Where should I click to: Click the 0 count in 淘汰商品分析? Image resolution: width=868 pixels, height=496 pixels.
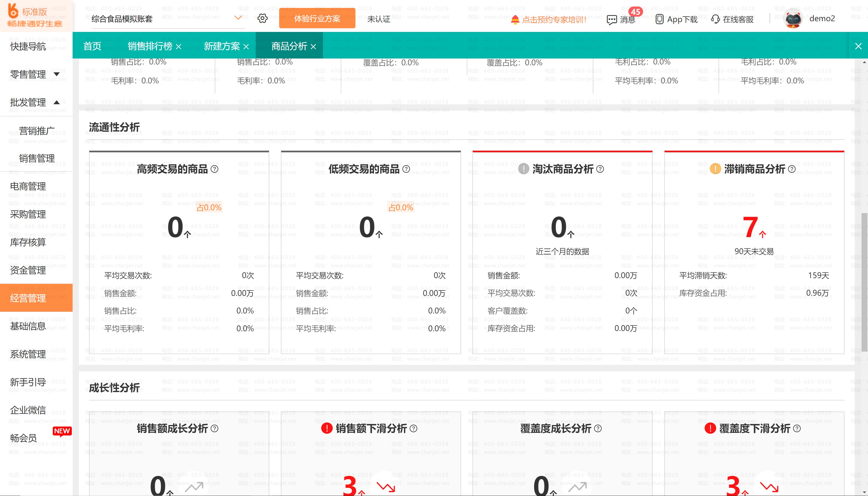pyautogui.click(x=559, y=227)
